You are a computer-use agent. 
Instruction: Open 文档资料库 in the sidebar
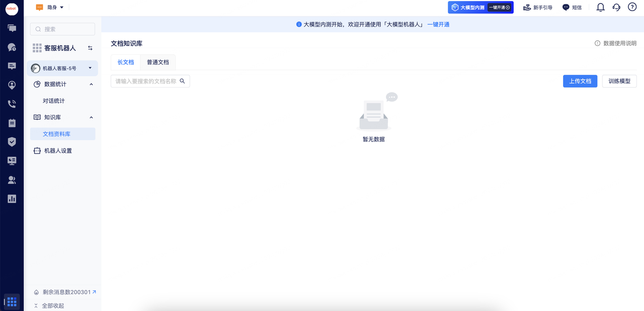[x=62, y=134]
